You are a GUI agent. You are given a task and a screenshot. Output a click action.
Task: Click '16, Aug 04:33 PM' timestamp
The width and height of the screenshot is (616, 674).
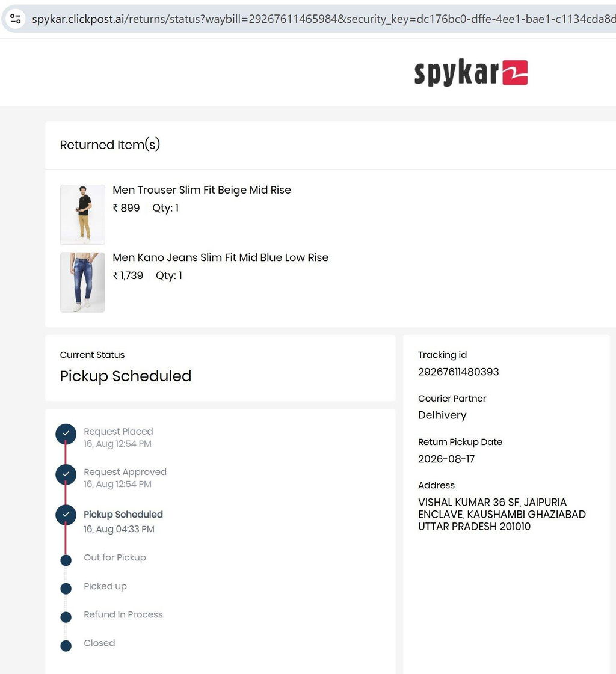[119, 529]
